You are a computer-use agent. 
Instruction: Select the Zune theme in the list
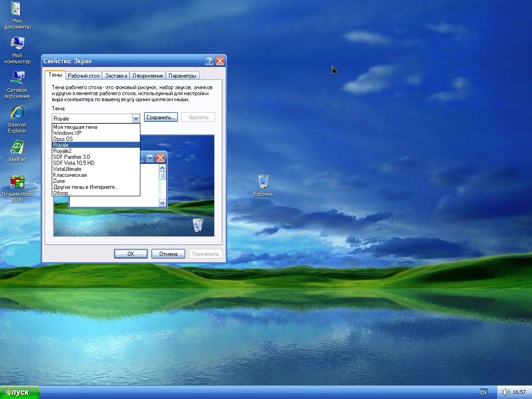click(x=59, y=181)
